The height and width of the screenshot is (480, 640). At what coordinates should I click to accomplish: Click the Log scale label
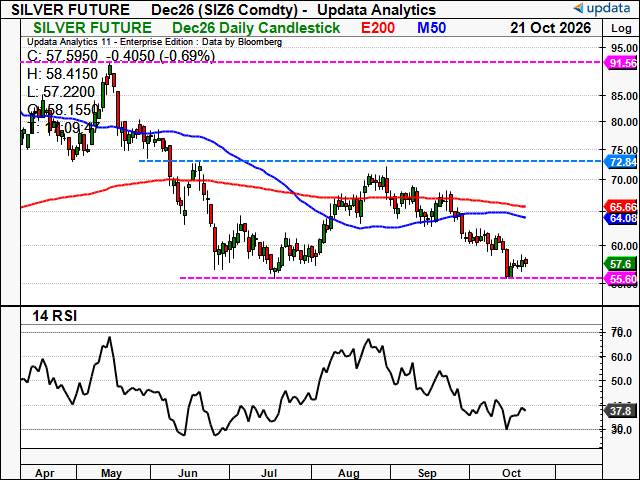point(621,28)
